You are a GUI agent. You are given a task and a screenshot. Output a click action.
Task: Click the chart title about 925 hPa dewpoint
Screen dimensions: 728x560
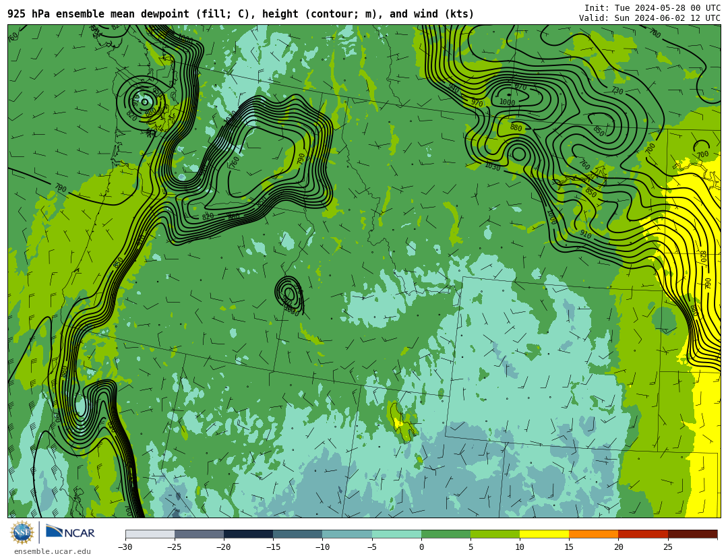(241, 14)
